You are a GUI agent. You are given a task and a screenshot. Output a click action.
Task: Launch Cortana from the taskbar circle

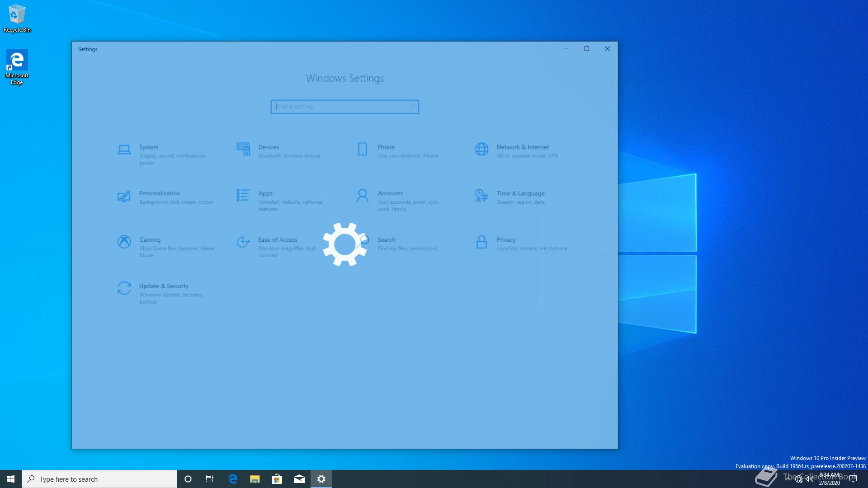188,479
